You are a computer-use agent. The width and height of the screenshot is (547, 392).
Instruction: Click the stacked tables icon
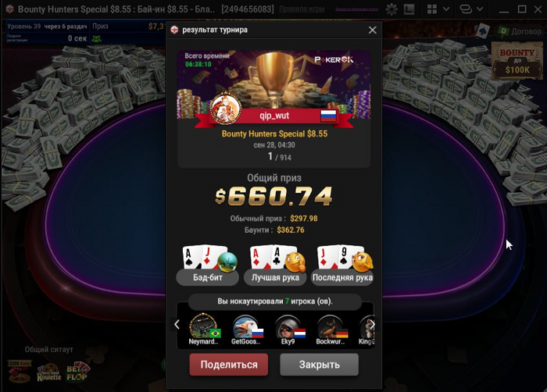(466, 9)
